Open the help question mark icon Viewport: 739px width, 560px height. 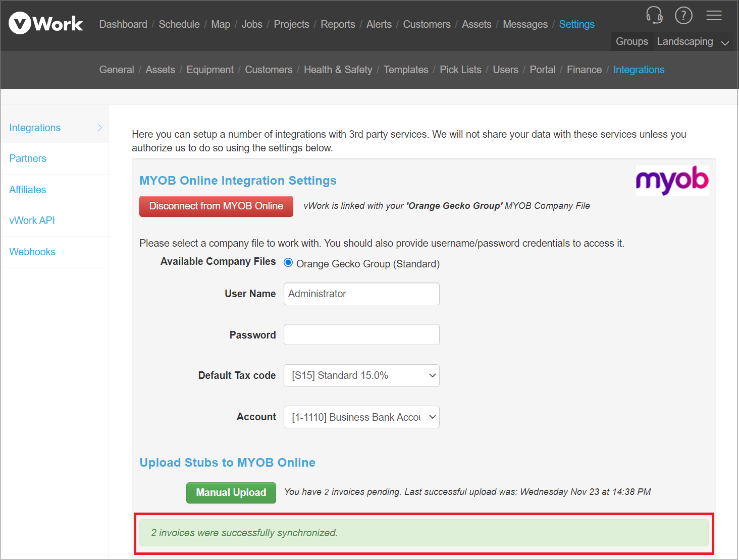click(x=683, y=15)
